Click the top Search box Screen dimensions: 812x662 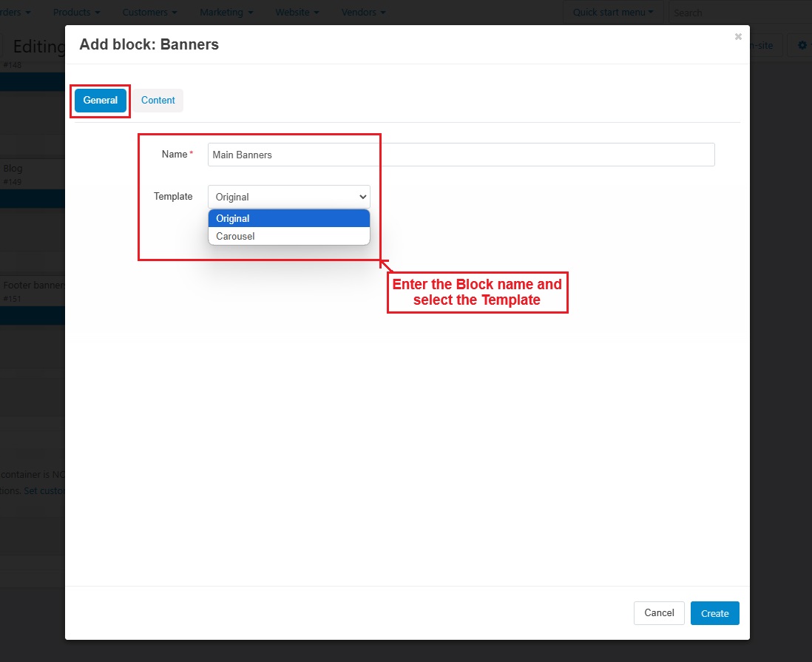(740, 13)
